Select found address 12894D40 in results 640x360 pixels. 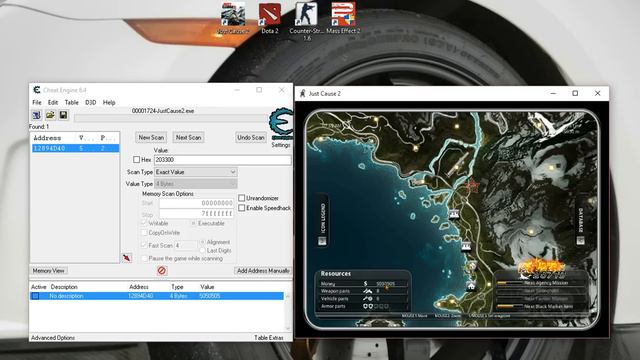(x=76, y=148)
